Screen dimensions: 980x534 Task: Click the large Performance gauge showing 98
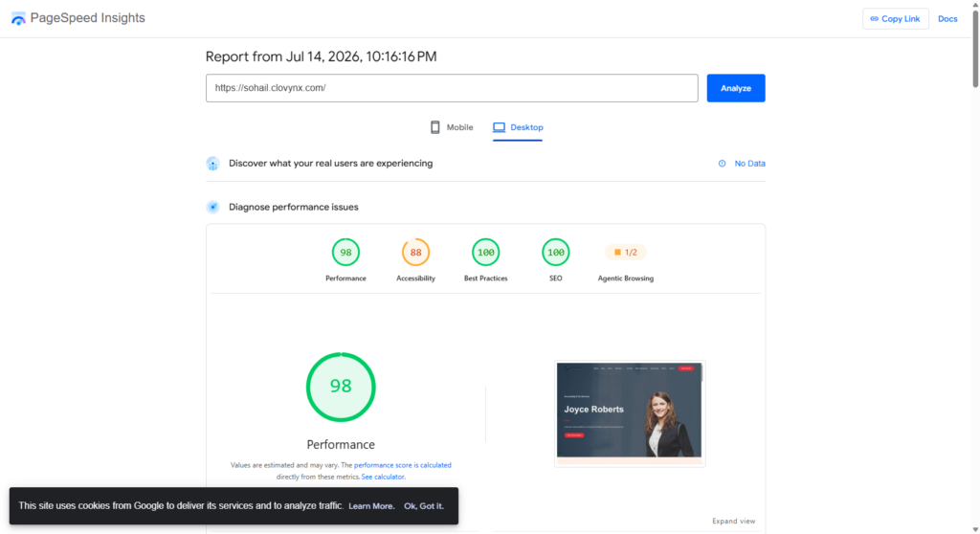[341, 387]
